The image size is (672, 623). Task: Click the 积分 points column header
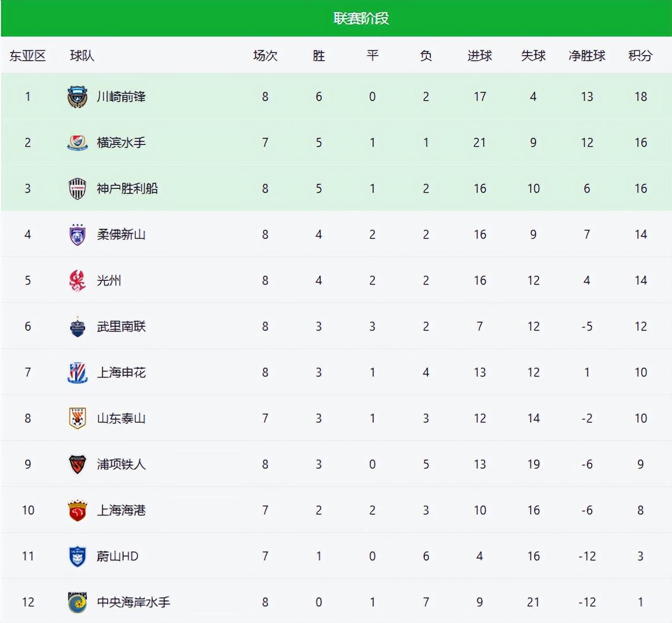[x=640, y=56]
